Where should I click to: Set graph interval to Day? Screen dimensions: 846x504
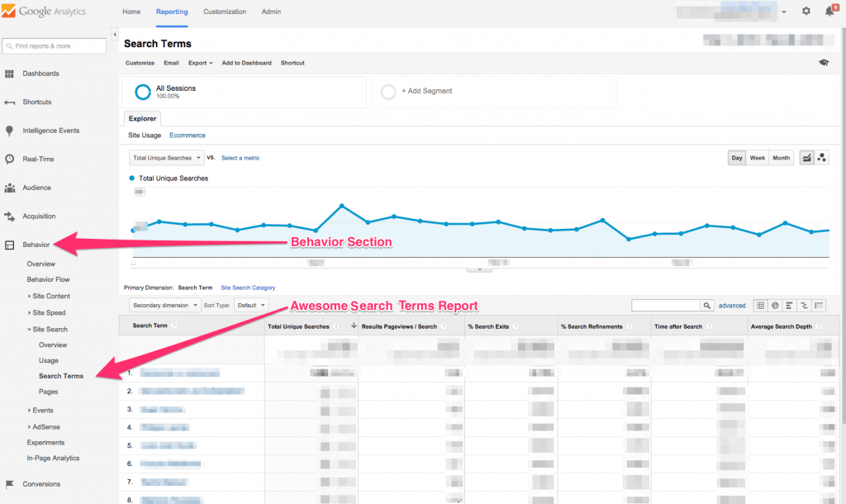click(x=736, y=158)
